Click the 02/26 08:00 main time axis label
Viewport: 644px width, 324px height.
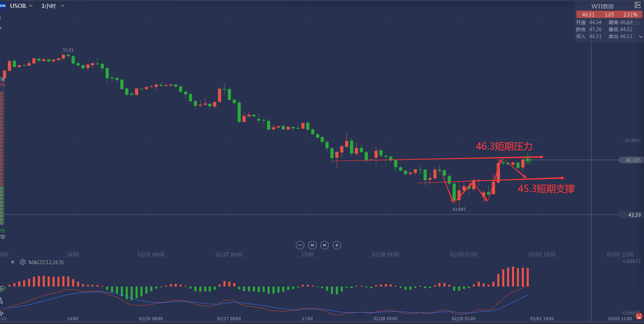click(151, 255)
